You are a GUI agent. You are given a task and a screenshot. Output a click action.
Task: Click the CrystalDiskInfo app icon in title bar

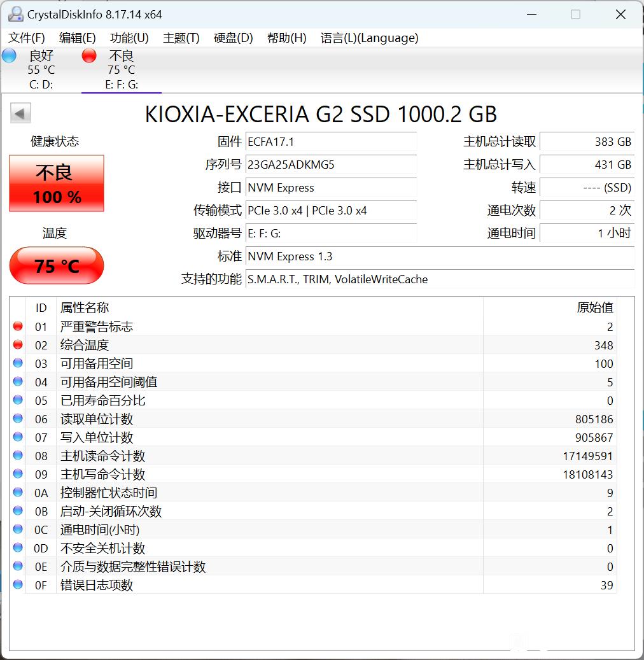click(15, 14)
